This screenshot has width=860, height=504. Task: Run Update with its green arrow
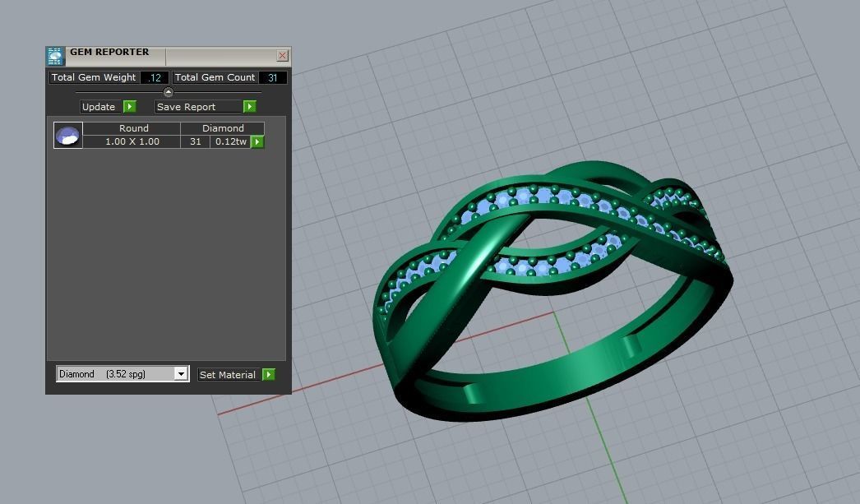coord(129,106)
